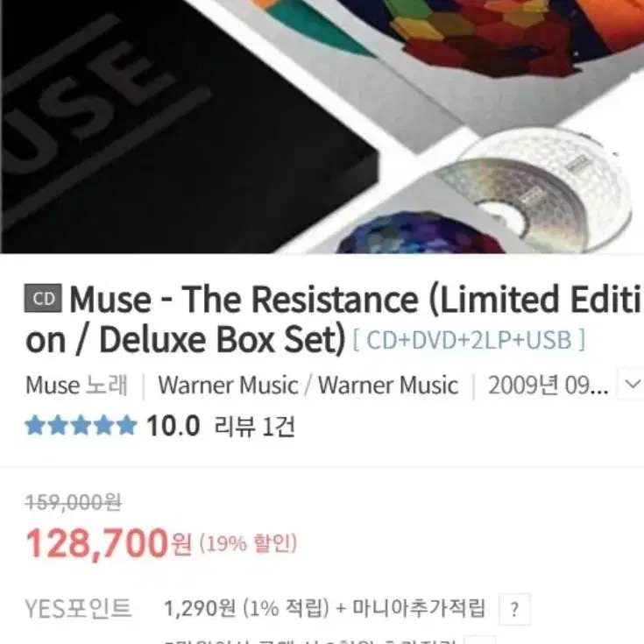This screenshot has width=644, height=644.
Task: Click the 19% 할인 discount label
Action: [x=248, y=544]
